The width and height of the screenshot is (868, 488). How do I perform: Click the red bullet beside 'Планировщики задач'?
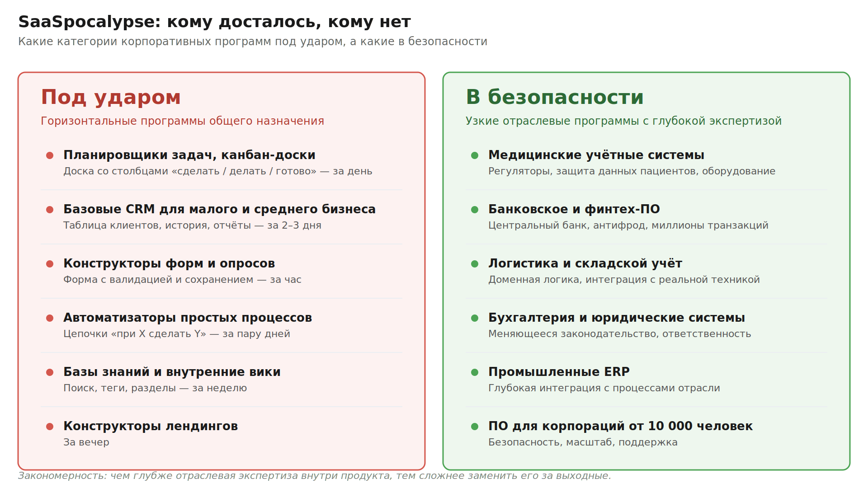pos(50,155)
